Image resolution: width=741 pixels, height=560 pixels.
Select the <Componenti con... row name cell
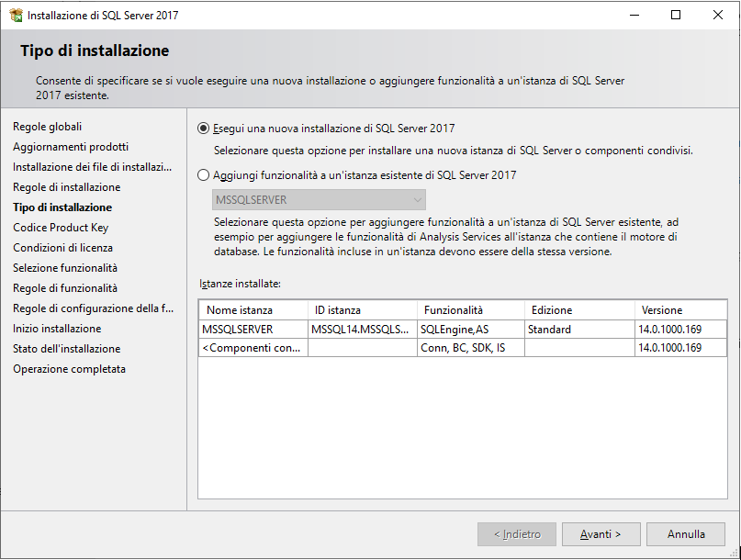pyautogui.click(x=253, y=348)
